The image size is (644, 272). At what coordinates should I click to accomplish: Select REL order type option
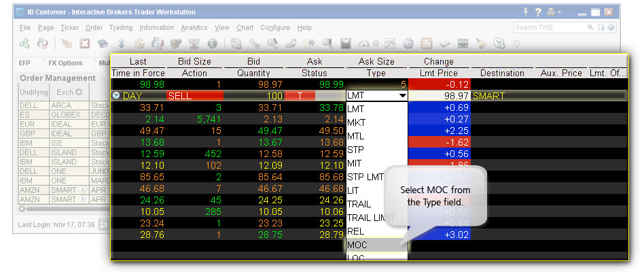pos(376,231)
